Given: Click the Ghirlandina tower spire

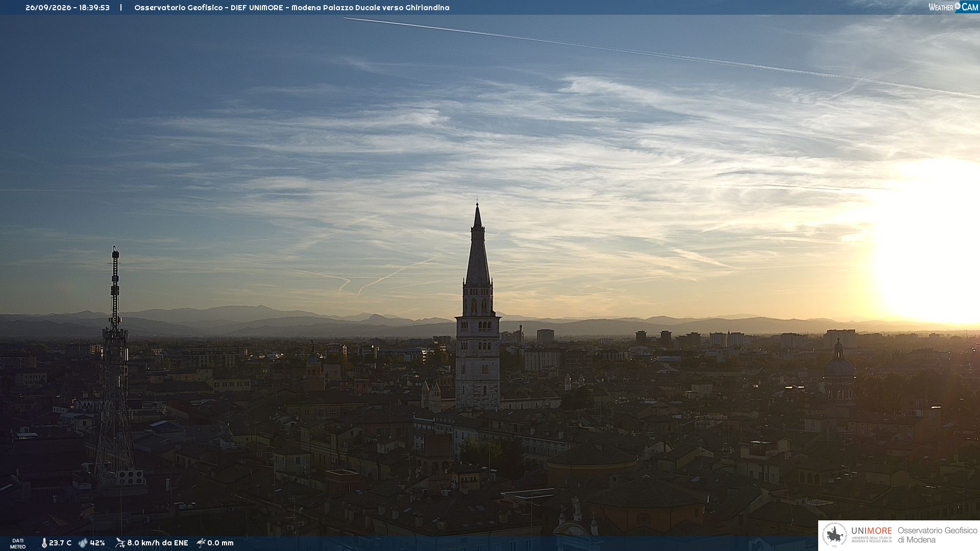Looking at the screenshot, I should pyautogui.click(x=478, y=245).
